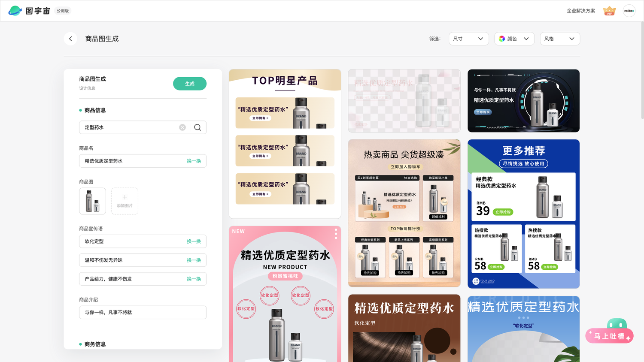The width and height of the screenshot is (644, 362).
Task: Click the 商务信息 section heading
Action: coord(95,344)
